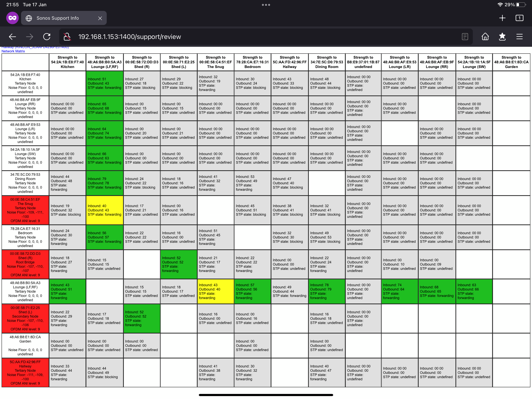The height and width of the screenshot is (399, 532).
Task: Click the Strength to Lounge (LR) header
Action: (400, 62)
